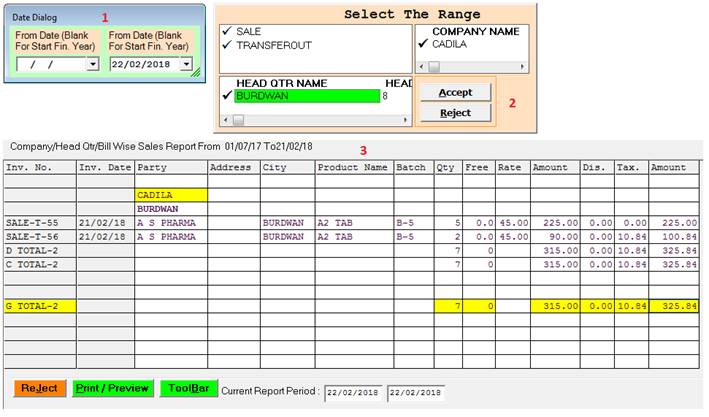Select the SALE-T-55 invoice row
Image resolution: width=709 pixels, height=417 pixels.
point(38,223)
